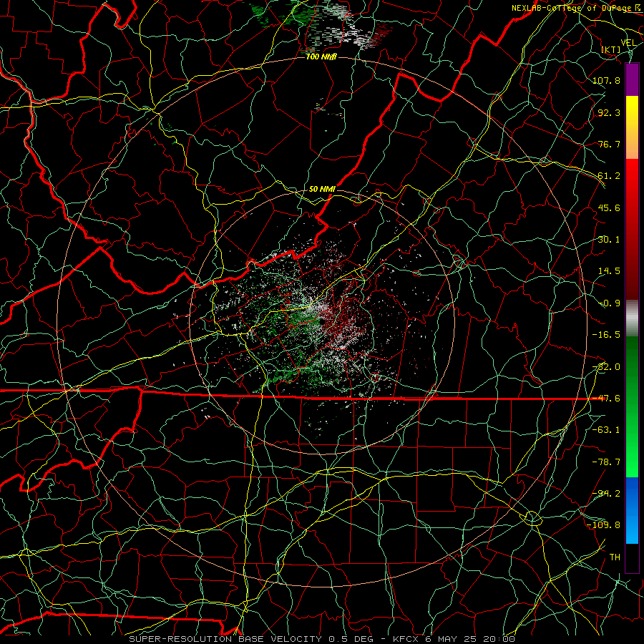Click the 14.5 velocity scale value
The width and height of the screenshot is (644, 644).
(x=609, y=270)
